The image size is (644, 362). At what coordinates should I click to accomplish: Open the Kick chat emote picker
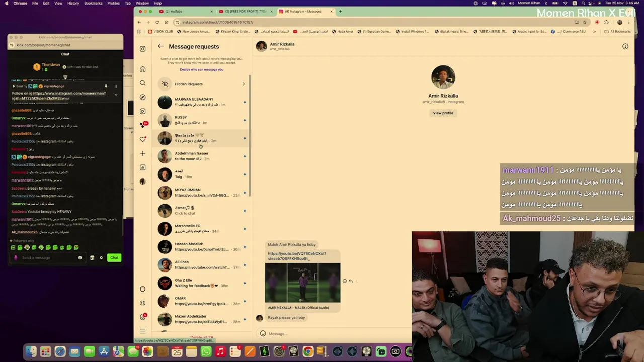(80, 258)
